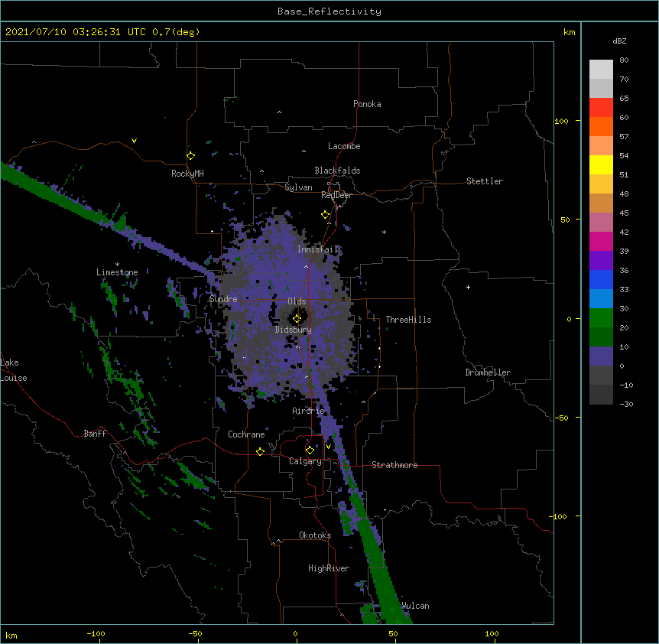Click the Sylvan city label
Screen dimensions: 659x644
tap(298, 187)
